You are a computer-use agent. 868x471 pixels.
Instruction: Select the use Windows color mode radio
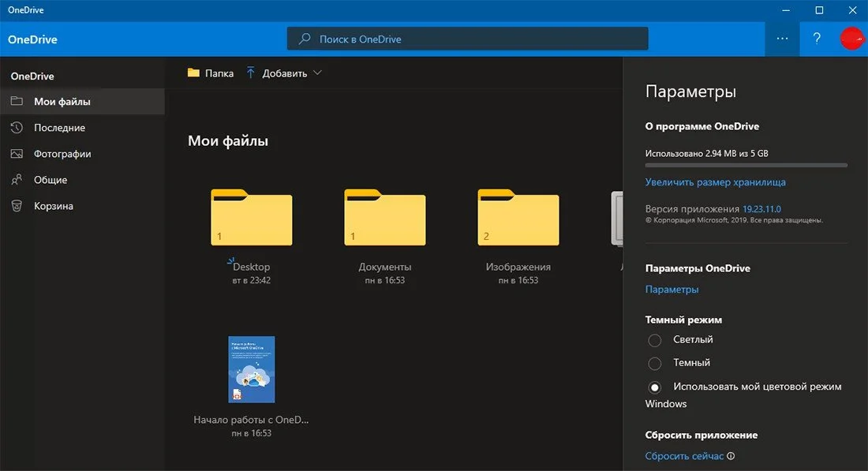pos(654,387)
